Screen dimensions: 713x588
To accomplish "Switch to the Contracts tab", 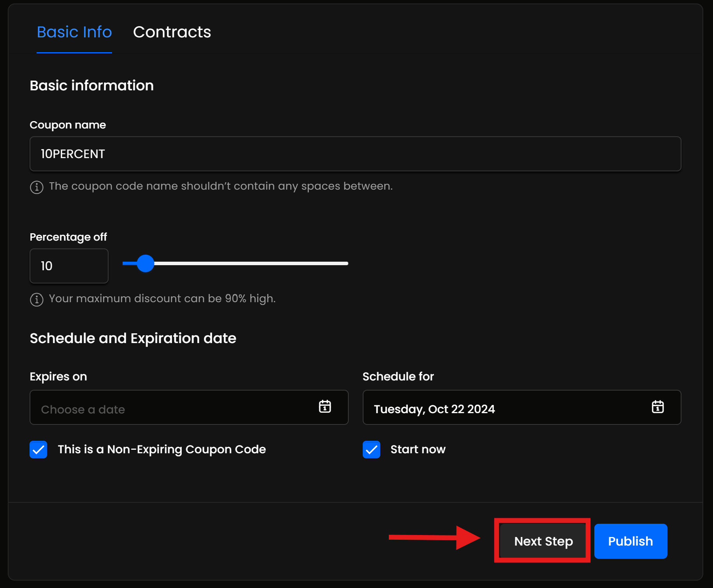I will (x=172, y=32).
